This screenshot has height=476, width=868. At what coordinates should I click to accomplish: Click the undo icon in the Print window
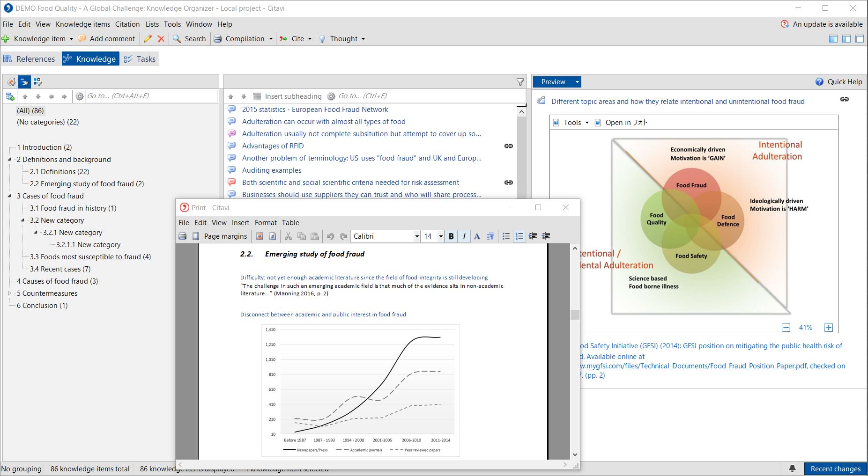click(330, 236)
